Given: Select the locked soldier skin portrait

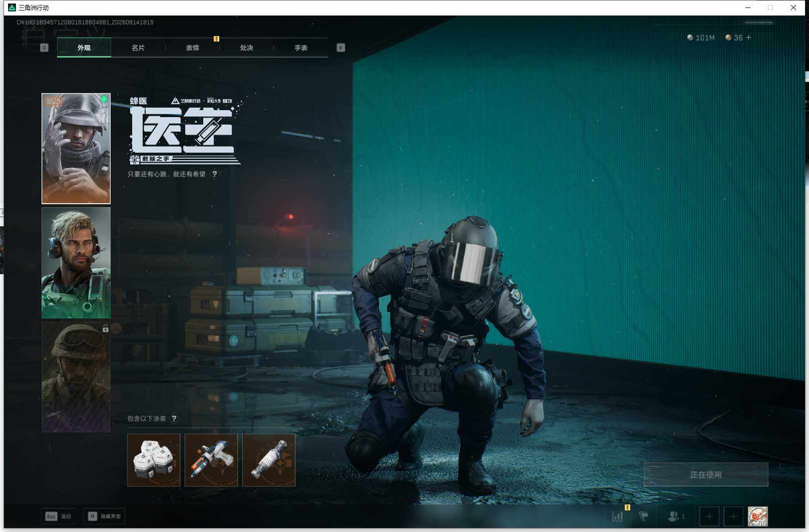Looking at the screenshot, I should pyautogui.click(x=76, y=377).
